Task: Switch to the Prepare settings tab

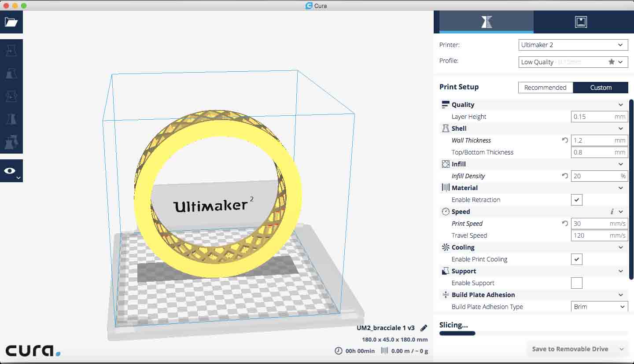Action: point(487,22)
